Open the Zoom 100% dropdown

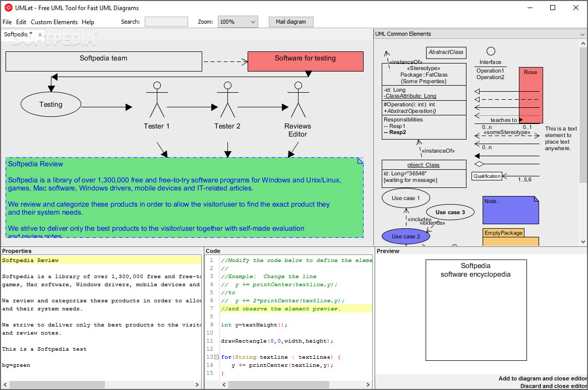[x=238, y=22]
